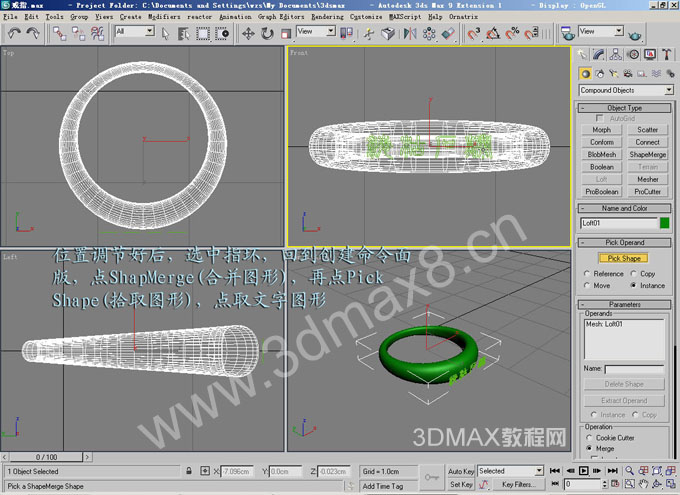Collapse the Name and Color rollout
Image resolution: width=680 pixels, height=495 pixels.
point(624,208)
